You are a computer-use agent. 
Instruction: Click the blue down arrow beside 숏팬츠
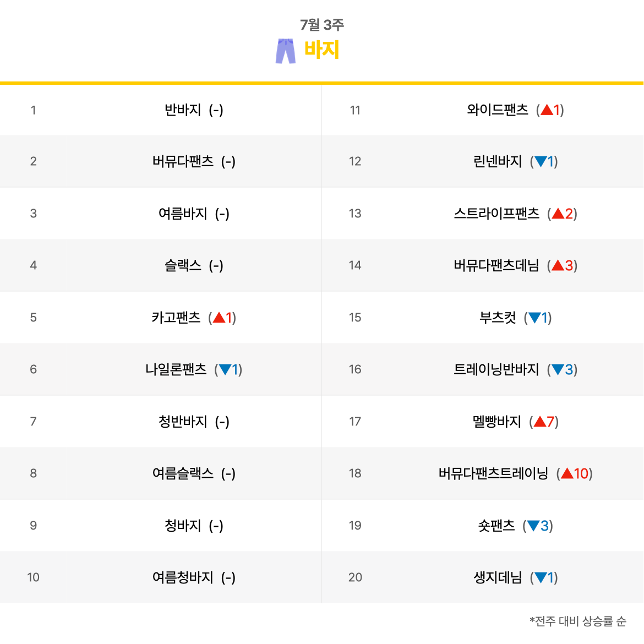[533, 526]
